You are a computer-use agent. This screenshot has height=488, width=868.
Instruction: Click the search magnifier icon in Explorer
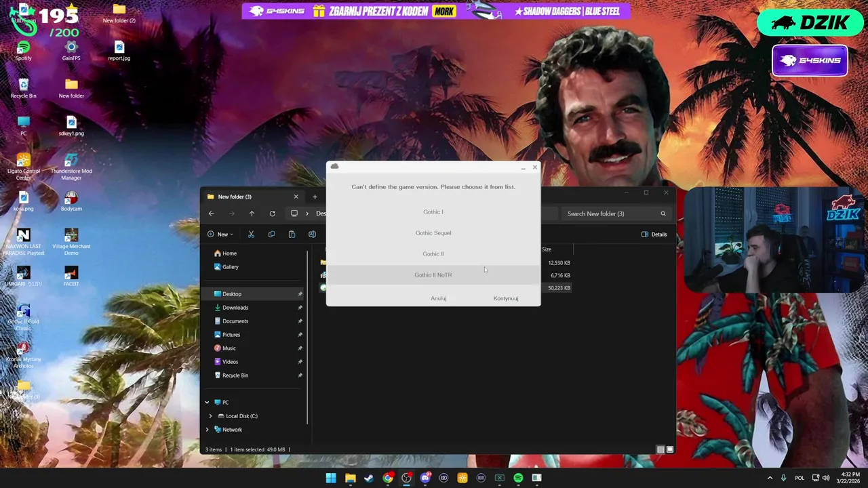click(663, 213)
